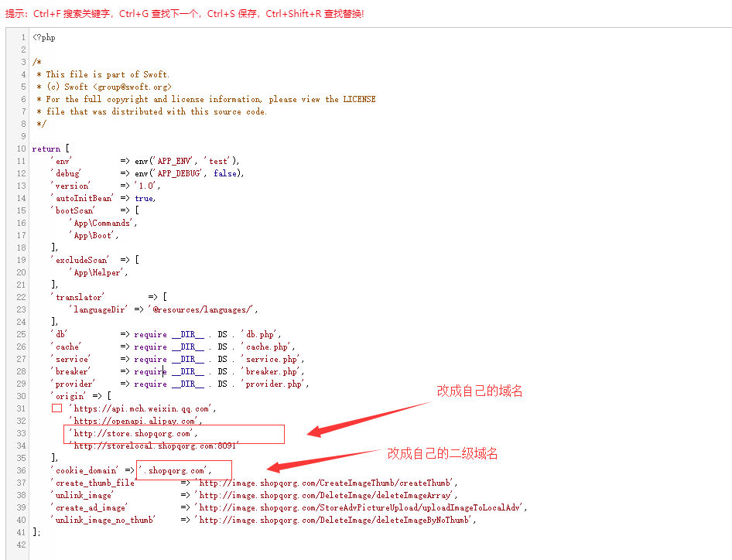Click the '改成自己的二级域名' annotation text
Image resolution: width=732 pixels, height=560 pixels.
[x=443, y=453]
